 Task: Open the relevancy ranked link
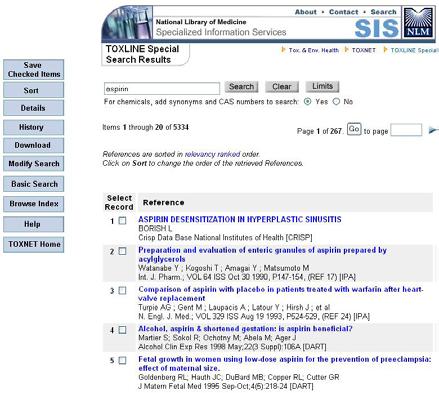tap(212, 154)
